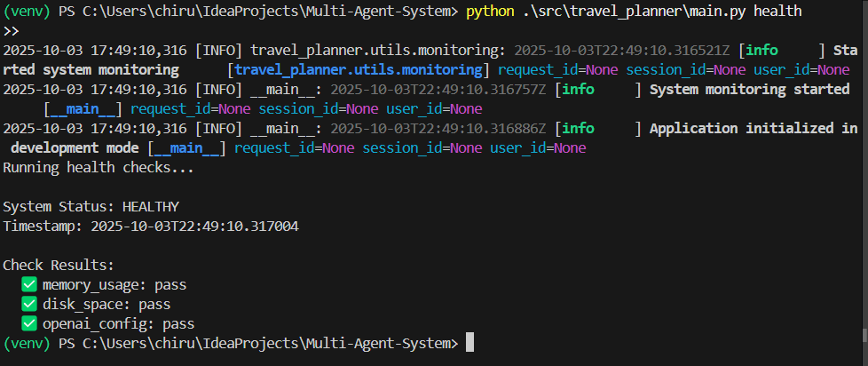
Task: Click the ">>" continuation prompt
Action: pos(12,30)
